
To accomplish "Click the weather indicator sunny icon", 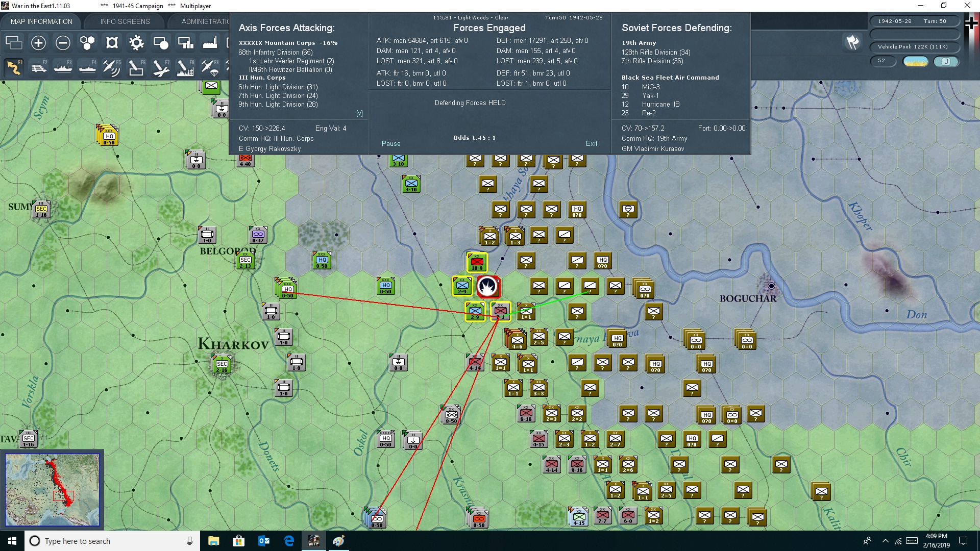I will coord(915,61).
